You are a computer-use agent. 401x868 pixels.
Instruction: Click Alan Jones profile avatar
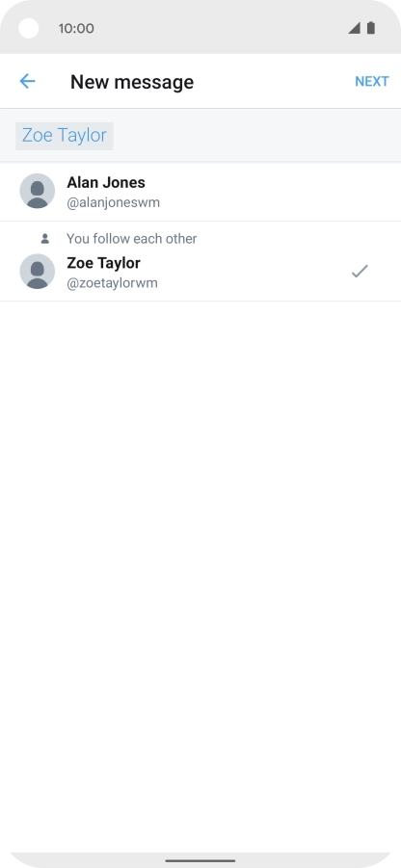click(x=37, y=191)
